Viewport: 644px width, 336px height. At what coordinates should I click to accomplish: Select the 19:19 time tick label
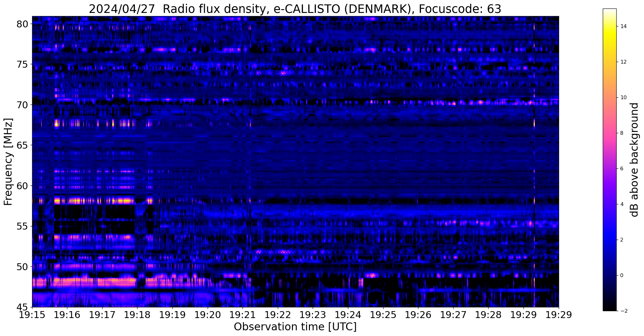(x=172, y=315)
